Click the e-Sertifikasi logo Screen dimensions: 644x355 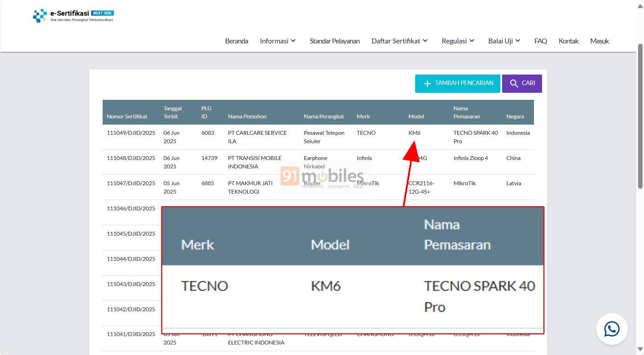(x=73, y=16)
